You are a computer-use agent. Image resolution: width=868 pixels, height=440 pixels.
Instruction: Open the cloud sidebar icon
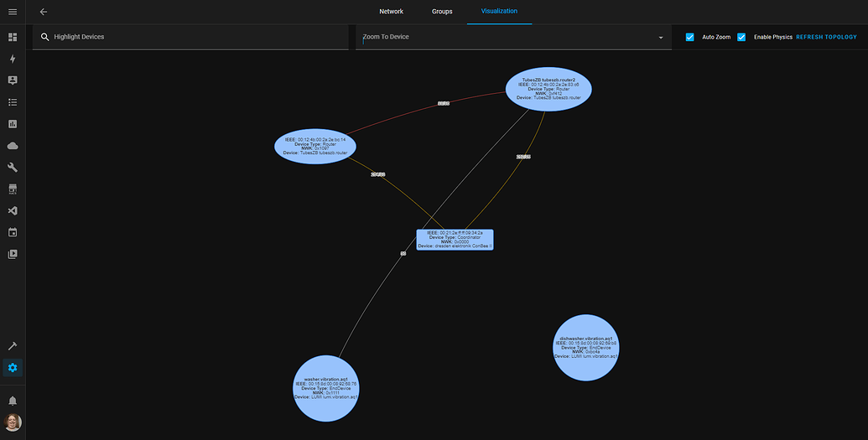(13, 146)
